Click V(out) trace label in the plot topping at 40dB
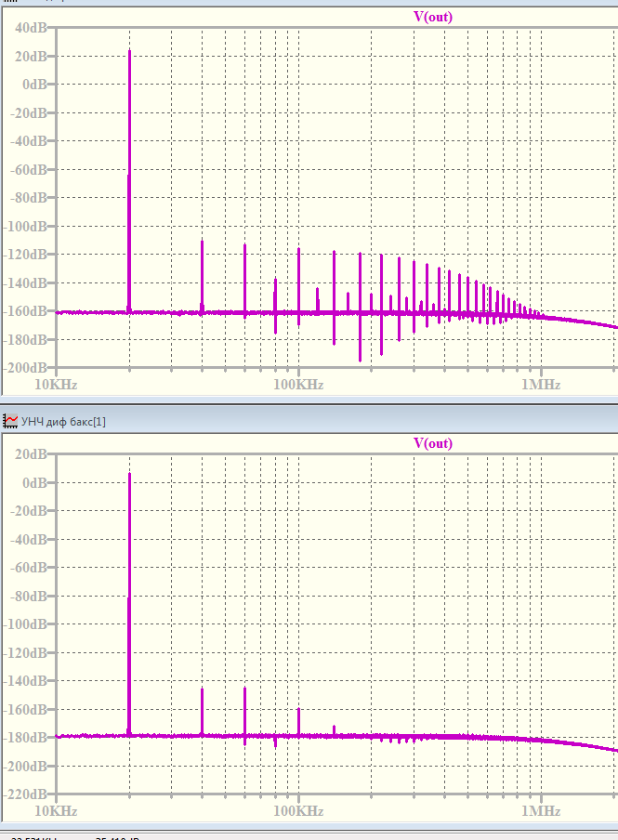 pyautogui.click(x=433, y=17)
